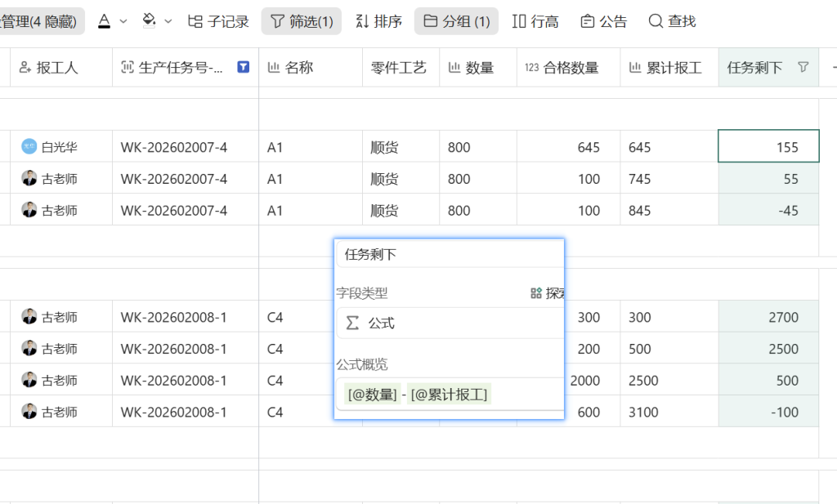Select the 名称 column header
This screenshot has width=837, height=504.
[311, 67]
